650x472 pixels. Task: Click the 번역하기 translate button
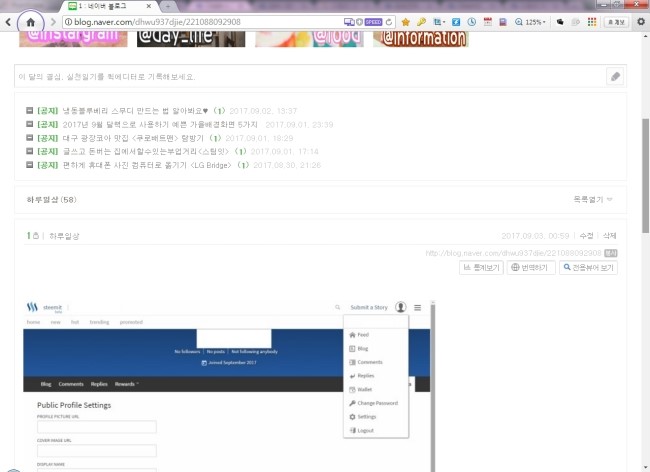[532, 268]
